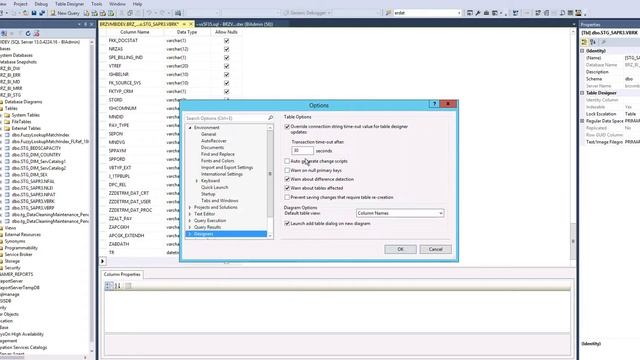640x360 pixels.
Task: Click the Connect icon in Object Explorer toolbar
Action: [4, 33]
